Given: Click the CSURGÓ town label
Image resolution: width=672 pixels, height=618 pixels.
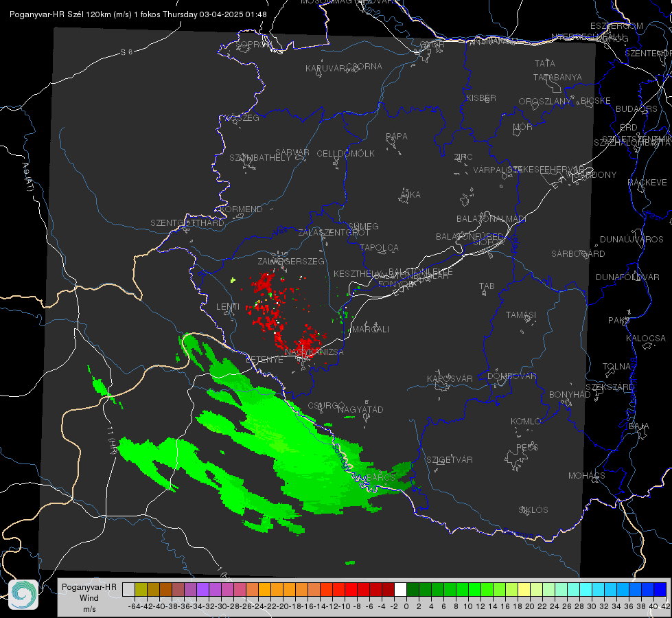Looking at the screenshot, I should [x=326, y=406].
